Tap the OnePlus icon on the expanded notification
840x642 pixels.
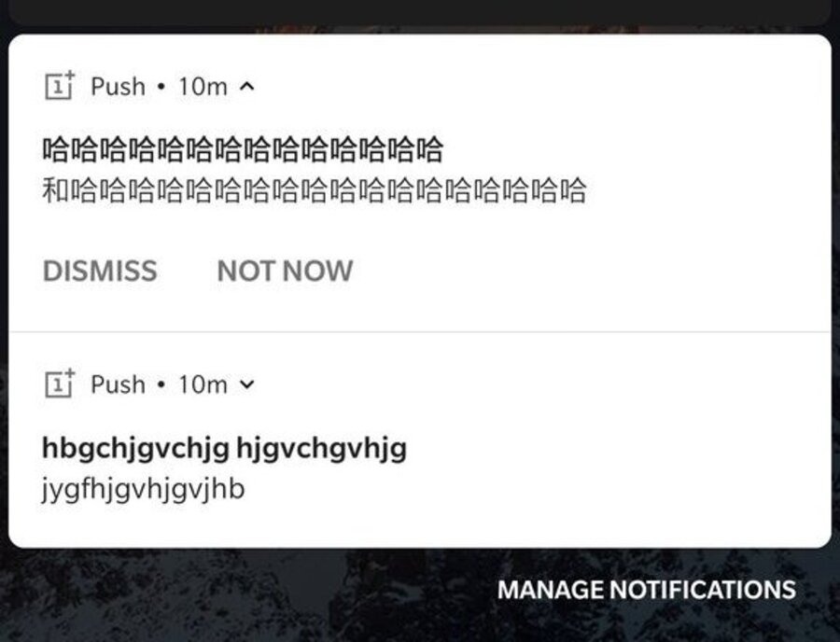pos(60,86)
